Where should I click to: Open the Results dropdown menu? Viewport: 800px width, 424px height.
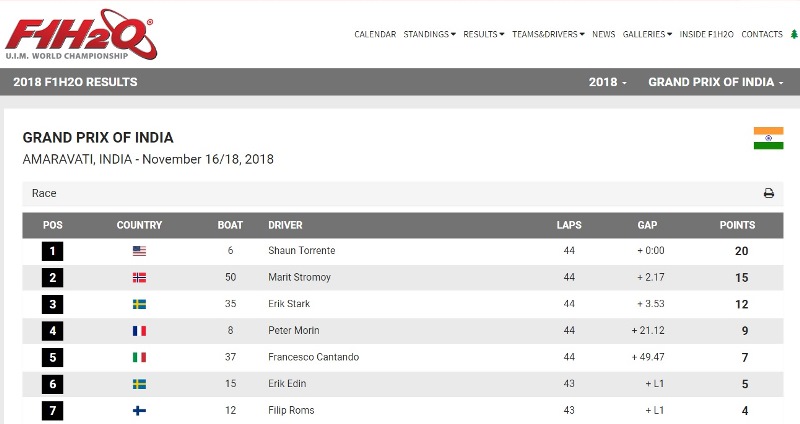tap(483, 34)
